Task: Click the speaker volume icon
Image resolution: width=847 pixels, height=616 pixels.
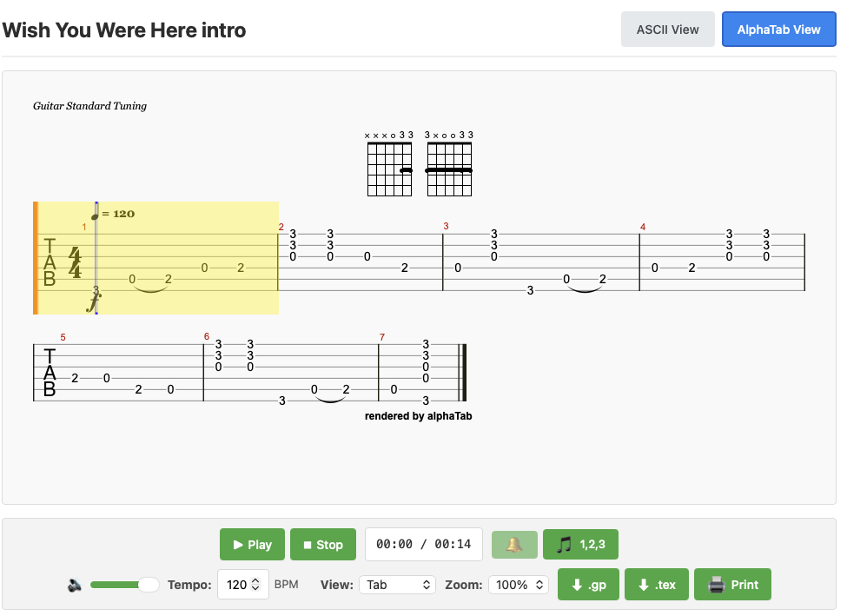Action: (x=75, y=585)
